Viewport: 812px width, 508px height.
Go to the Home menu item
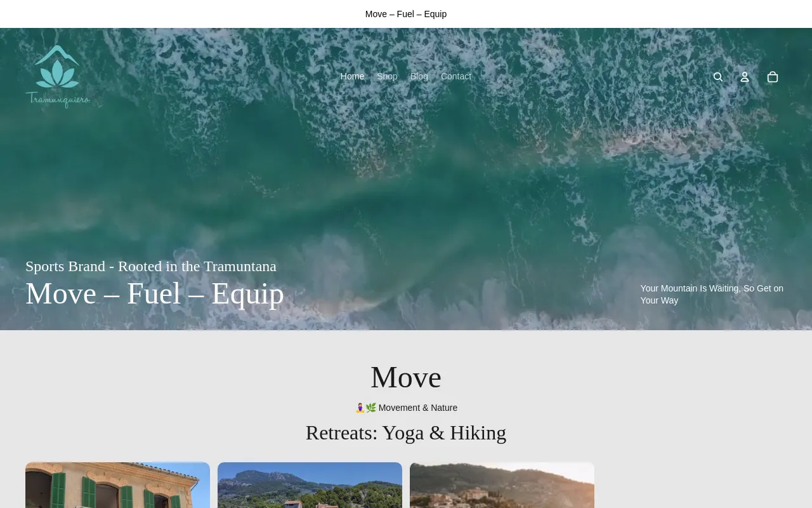(x=352, y=76)
